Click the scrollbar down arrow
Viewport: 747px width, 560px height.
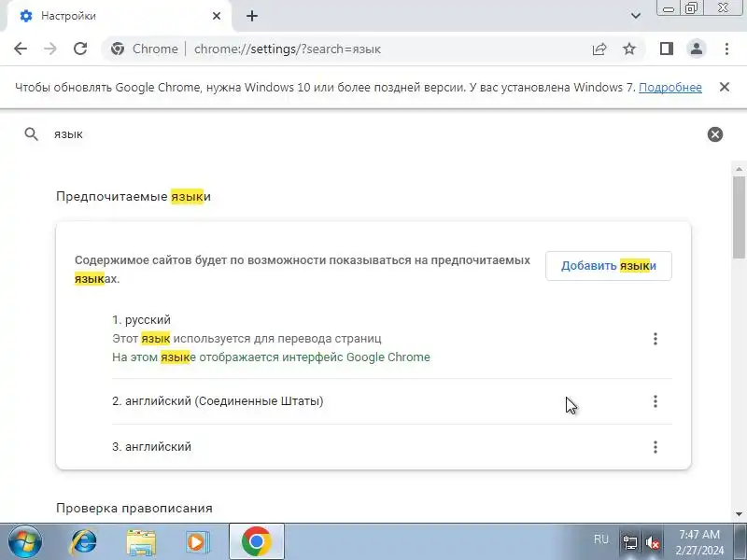[x=739, y=514]
